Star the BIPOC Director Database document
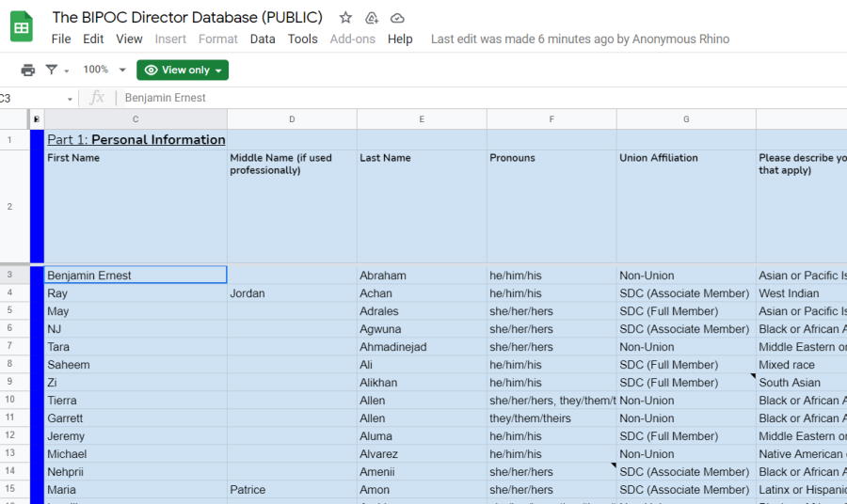Screen dimensions: 847x504 (345, 18)
